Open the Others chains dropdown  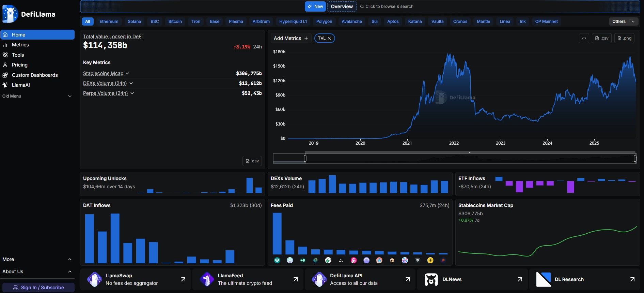tap(623, 21)
